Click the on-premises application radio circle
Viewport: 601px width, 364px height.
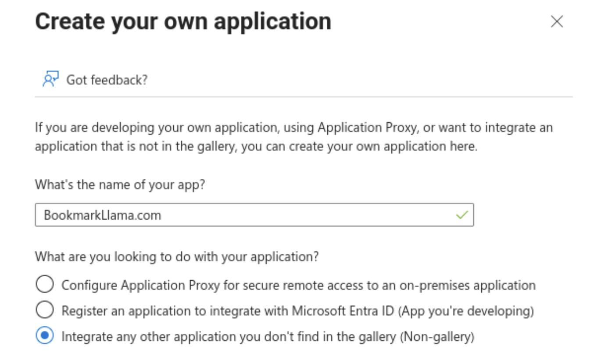tap(44, 284)
